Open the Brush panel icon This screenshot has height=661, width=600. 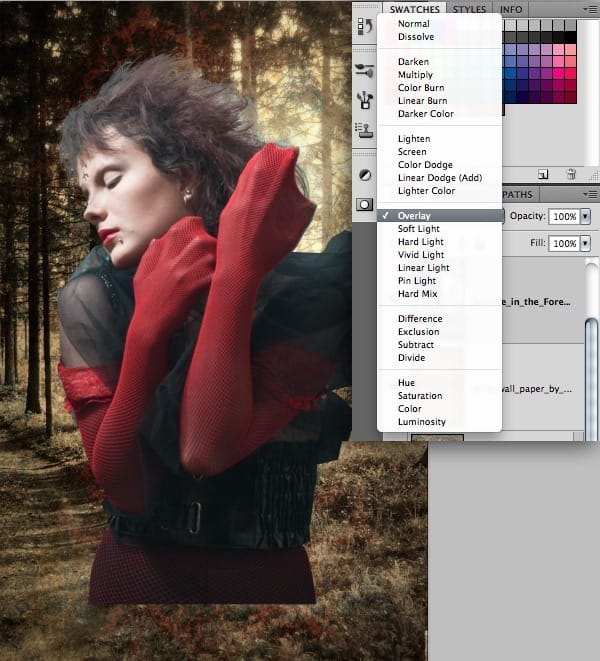pos(365,70)
